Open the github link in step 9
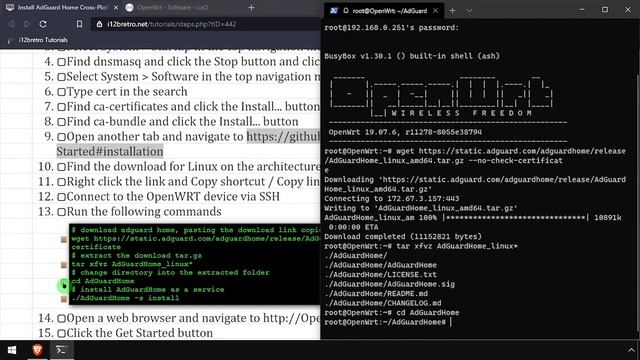The width and height of the screenshot is (640, 360). coord(283,136)
